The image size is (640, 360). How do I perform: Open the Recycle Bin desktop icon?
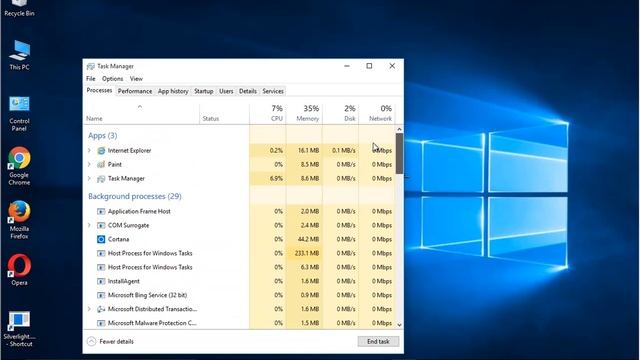coord(19,7)
